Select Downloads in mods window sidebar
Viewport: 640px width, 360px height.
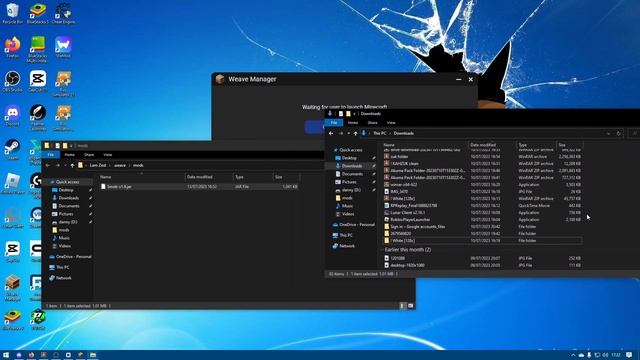point(69,198)
